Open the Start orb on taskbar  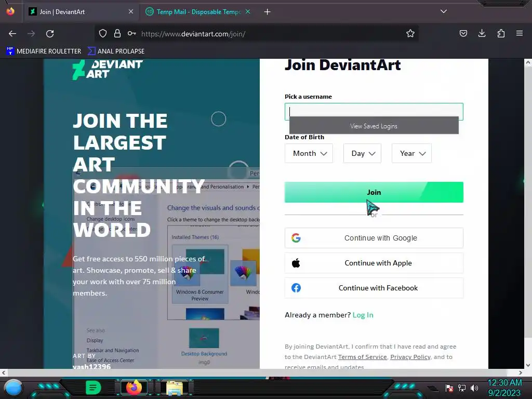pyautogui.click(x=14, y=388)
